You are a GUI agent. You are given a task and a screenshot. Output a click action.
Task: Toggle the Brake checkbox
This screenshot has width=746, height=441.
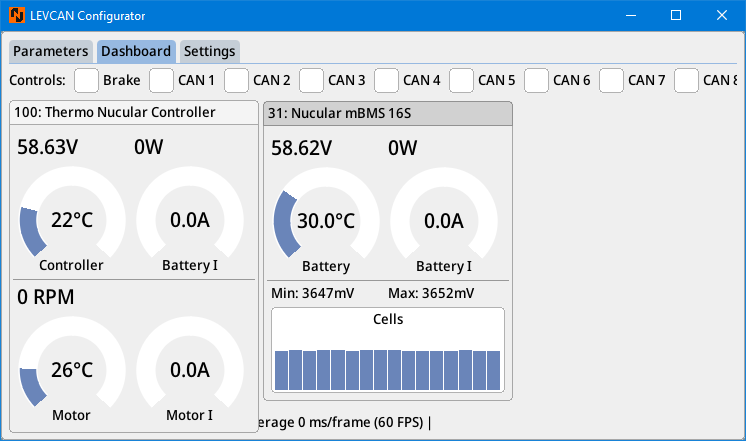point(87,80)
